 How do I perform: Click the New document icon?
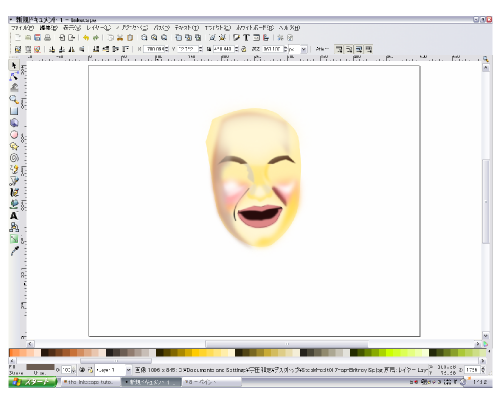(x=18, y=38)
